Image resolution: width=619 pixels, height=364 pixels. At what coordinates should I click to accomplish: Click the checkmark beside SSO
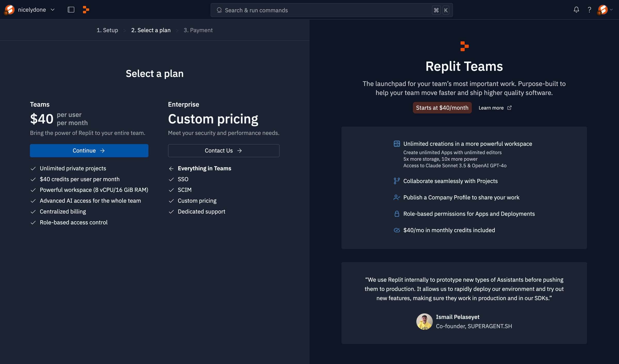171,179
